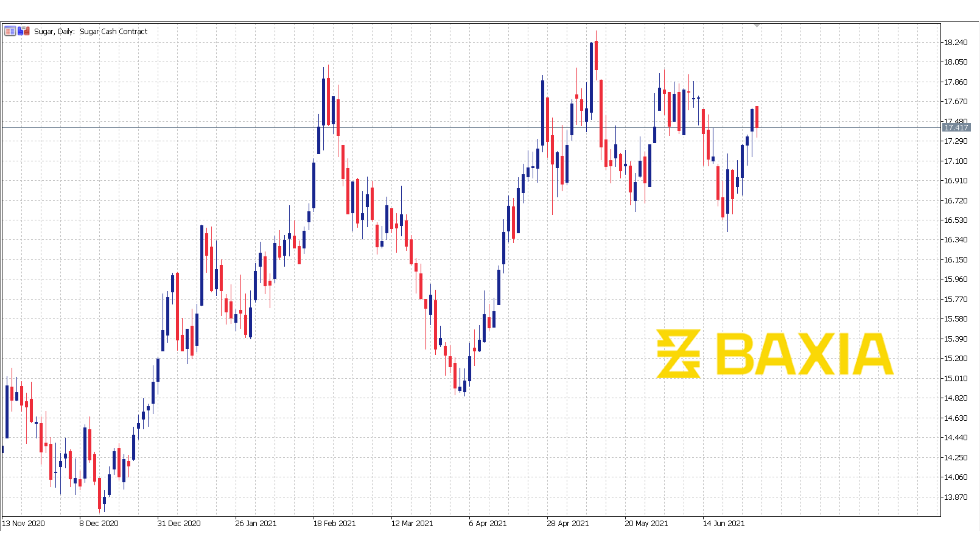Click the 16.720 price scale label
980x552 pixels.
(956, 201)
